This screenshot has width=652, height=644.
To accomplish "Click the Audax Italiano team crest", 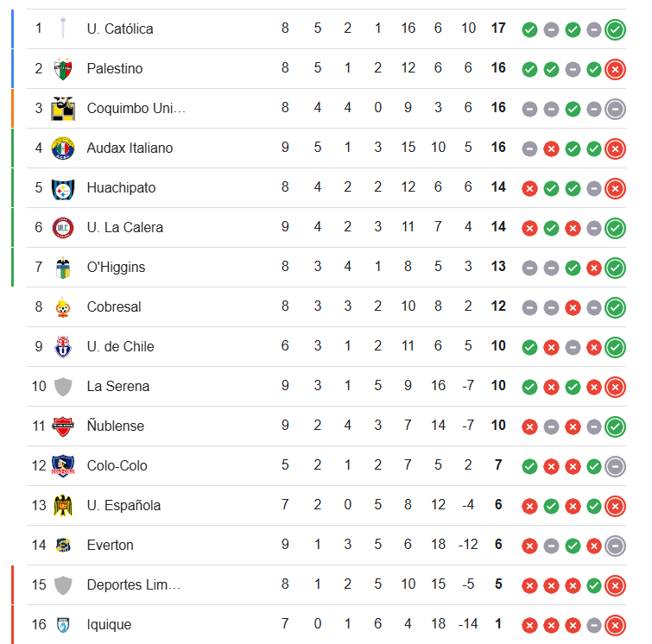I will click(63, 148).
